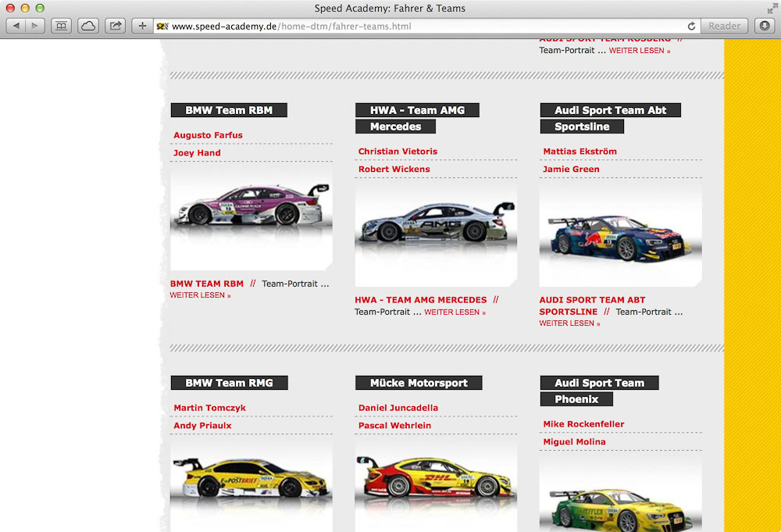Screen dimensions: 781x532
Task: Add bookmark with the plus button
Action: point(142,26)
